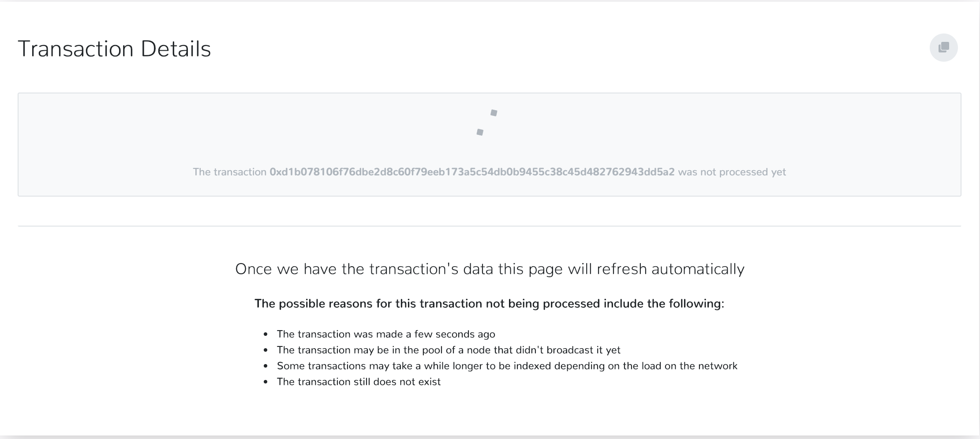Select the circular copy button in top corner
Screen dimensions: 980x439
coord(943,48)
